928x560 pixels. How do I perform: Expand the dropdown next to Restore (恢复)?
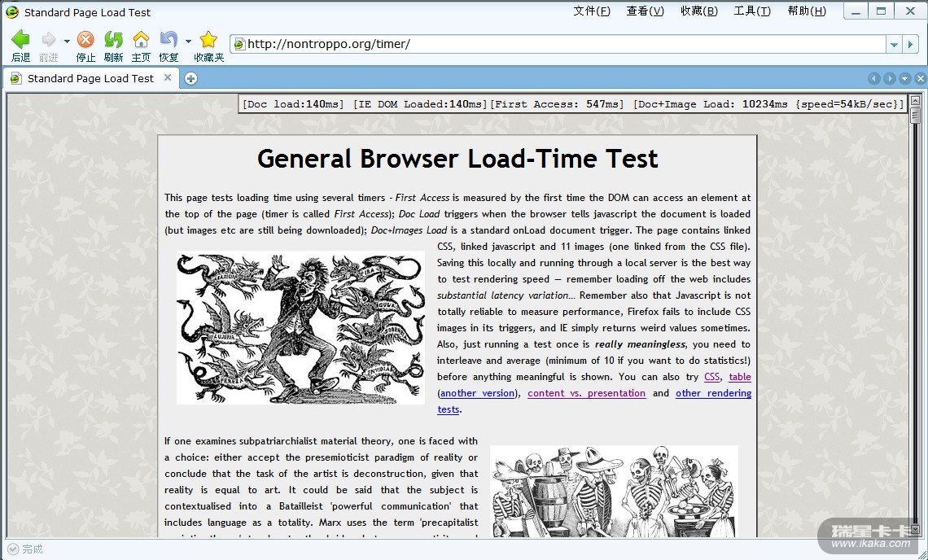pos(188,41)
